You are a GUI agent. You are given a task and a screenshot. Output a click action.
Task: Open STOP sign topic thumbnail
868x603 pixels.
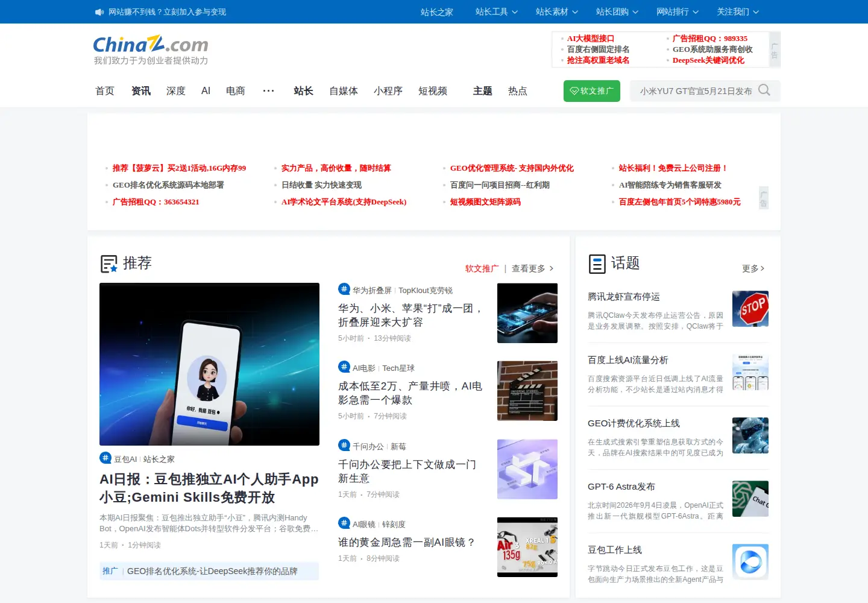point(750,309)
